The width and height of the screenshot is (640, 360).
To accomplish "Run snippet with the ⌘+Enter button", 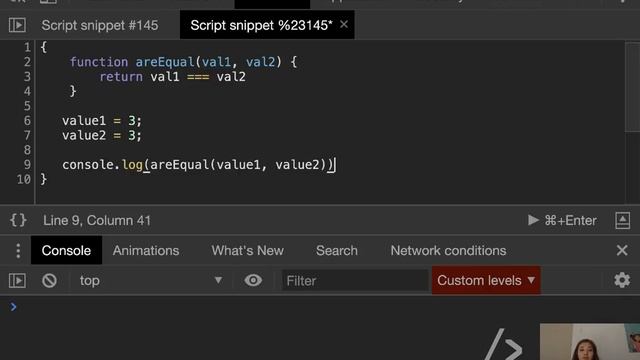I will point(562,220).
